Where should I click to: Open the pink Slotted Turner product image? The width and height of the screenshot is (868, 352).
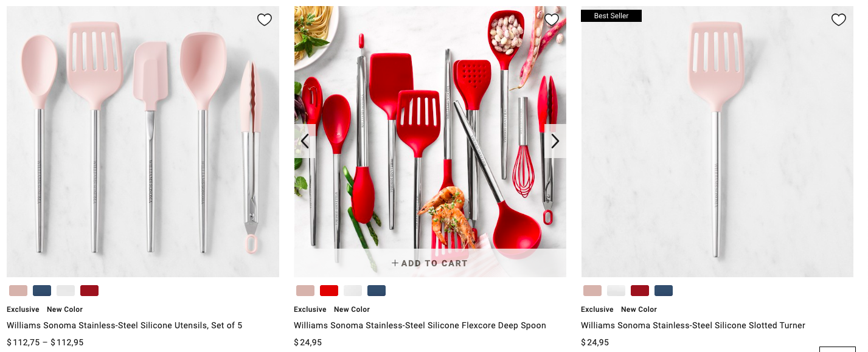717,142
